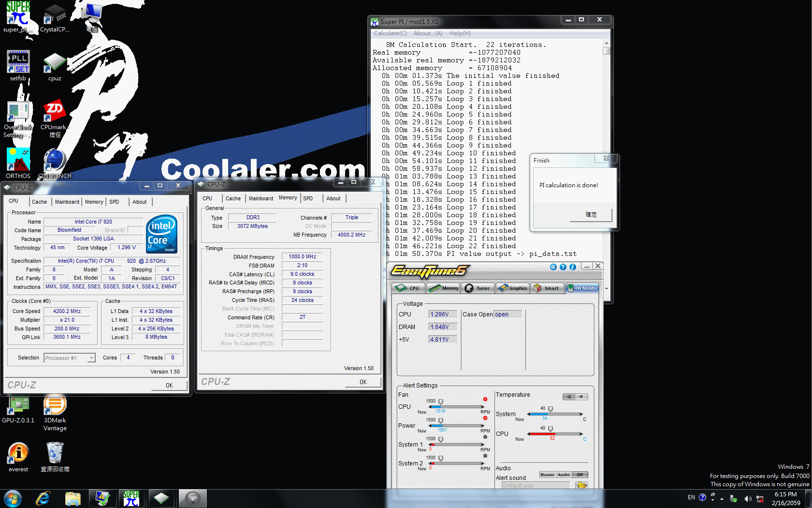Open the Recycle Bin desktop icon
Viewport: 812px width, 508px height.
(55, 457)
